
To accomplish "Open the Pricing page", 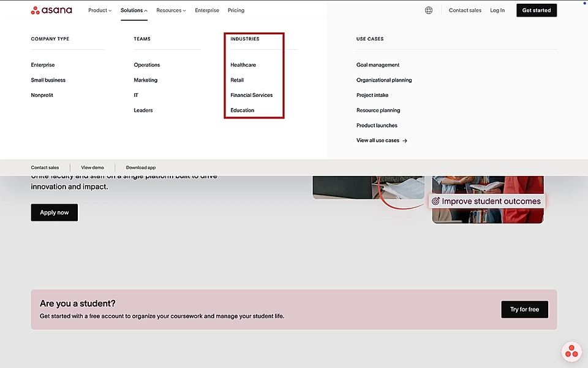I will tap(236, 10).
